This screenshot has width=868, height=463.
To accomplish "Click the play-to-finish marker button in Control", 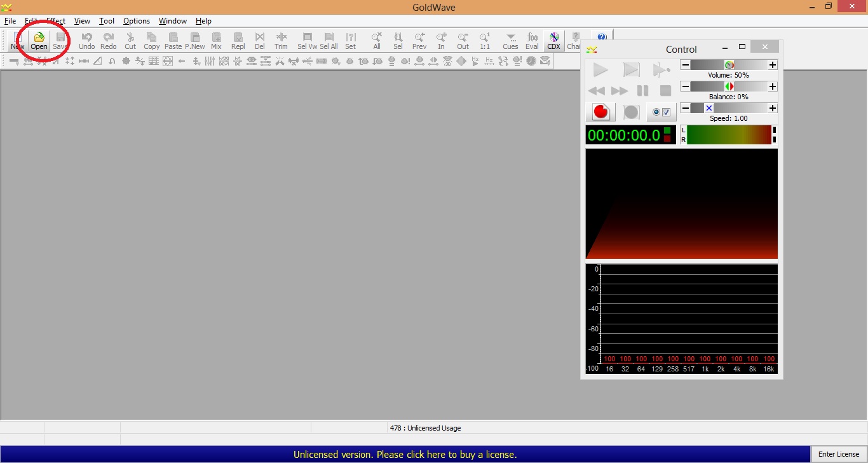I will (x=661, y=70).
